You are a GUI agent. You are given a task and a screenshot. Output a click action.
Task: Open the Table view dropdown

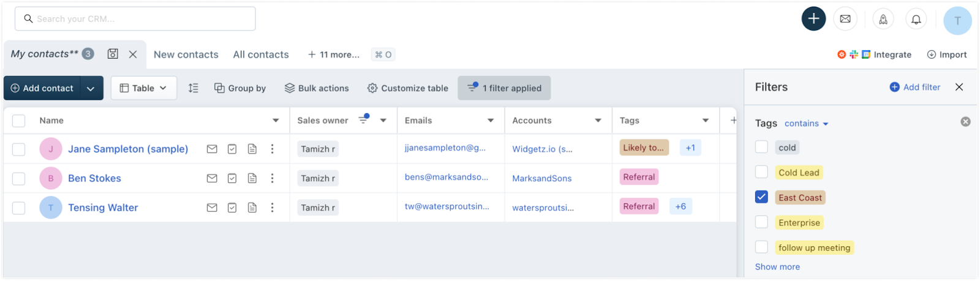point(144,88)
